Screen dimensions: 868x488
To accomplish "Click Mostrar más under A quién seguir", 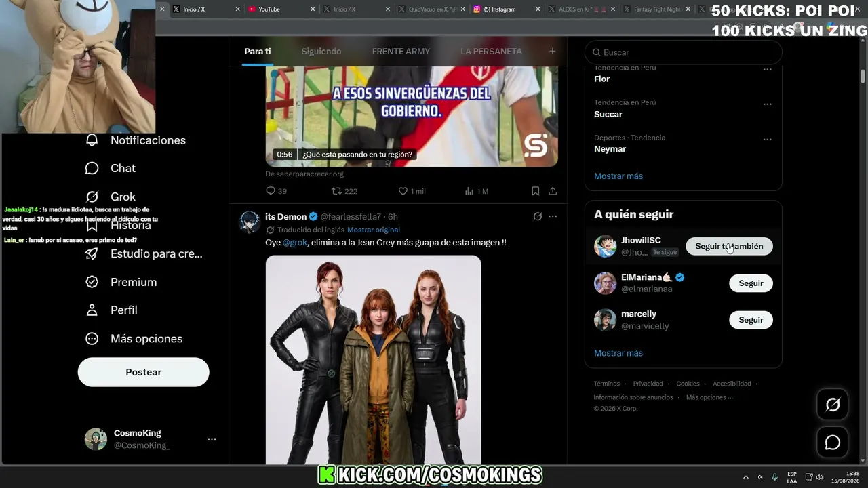I will [618, 353].
